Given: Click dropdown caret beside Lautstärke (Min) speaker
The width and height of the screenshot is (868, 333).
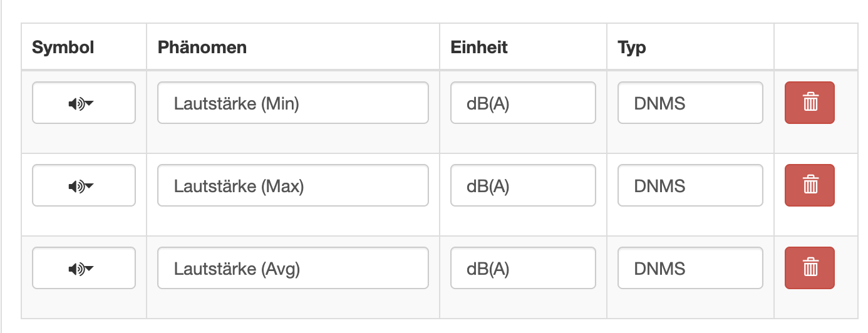Looking at the screenshot, I should coord(90,103).
